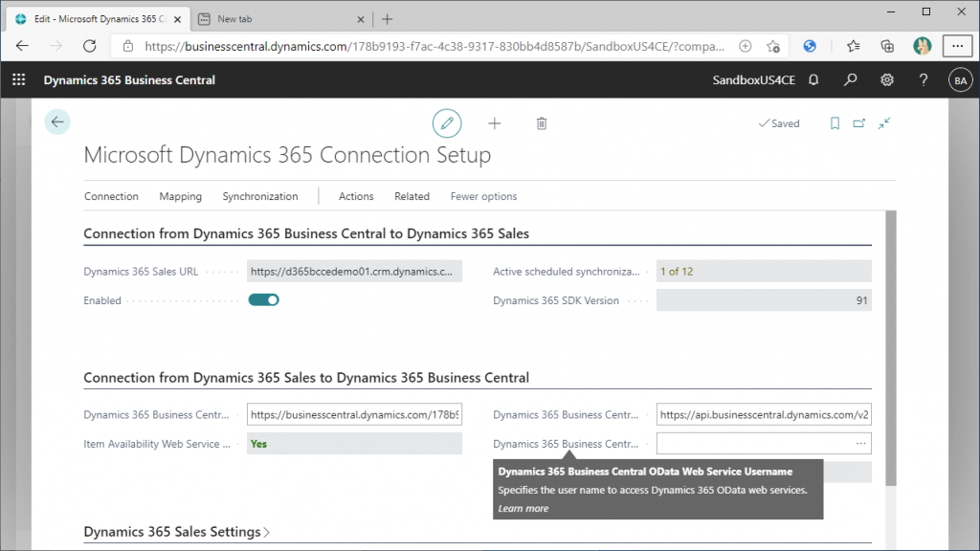Image resolution: width=980 pixels, height=551 pixels.
Task: Toggle the Enabled switch off
Action: pos(264,299)
